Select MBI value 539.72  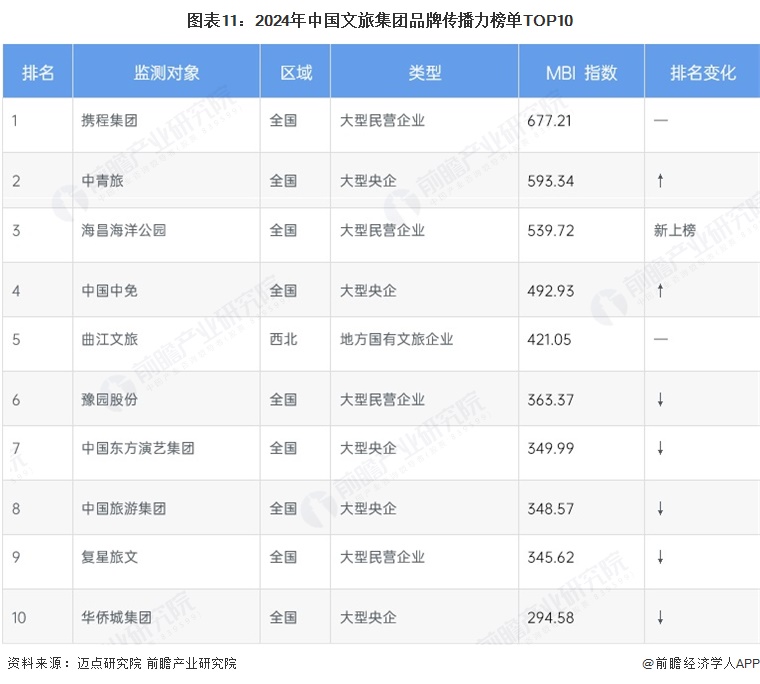coord(551,230)
